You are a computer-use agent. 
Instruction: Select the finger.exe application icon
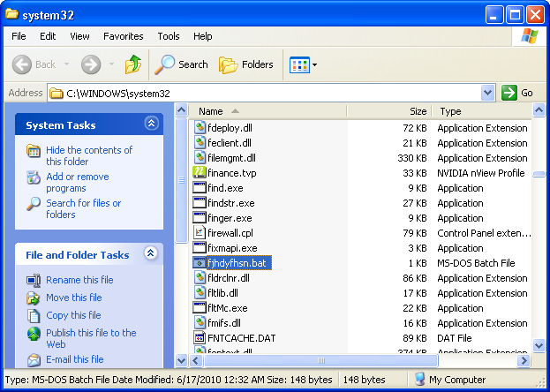tap(200, 218)
